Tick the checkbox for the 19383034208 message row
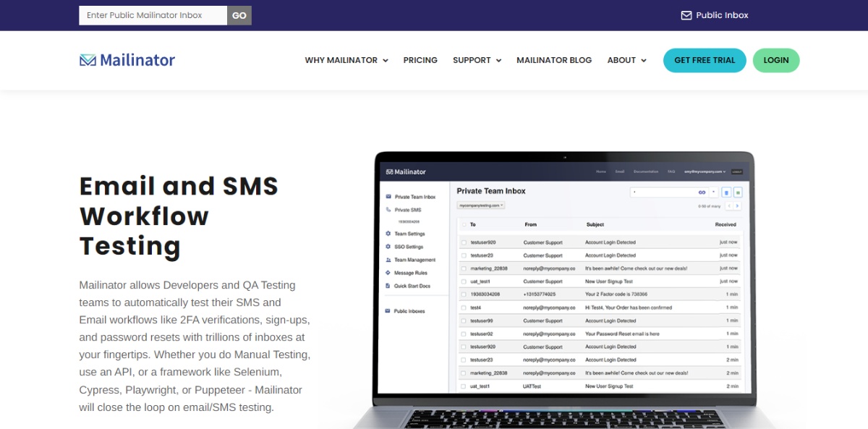The width and height of the screenshot is (868, 429). click(x=464, y=294)
